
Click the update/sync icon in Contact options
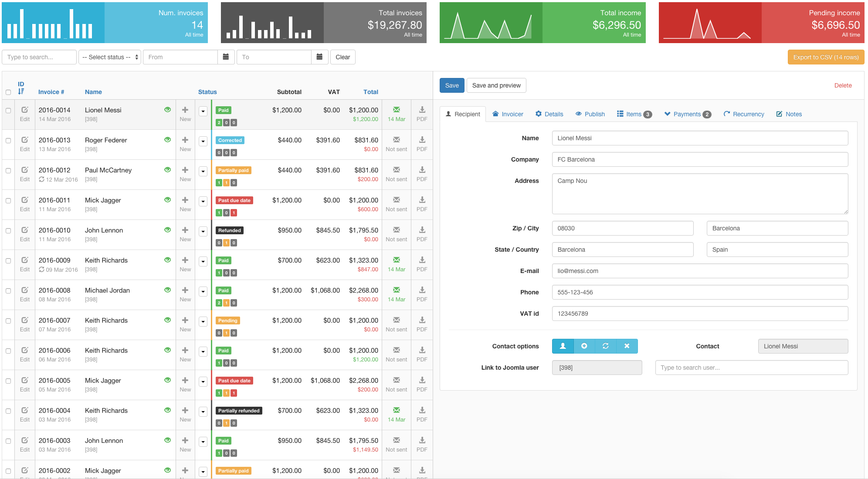(605, 345)
